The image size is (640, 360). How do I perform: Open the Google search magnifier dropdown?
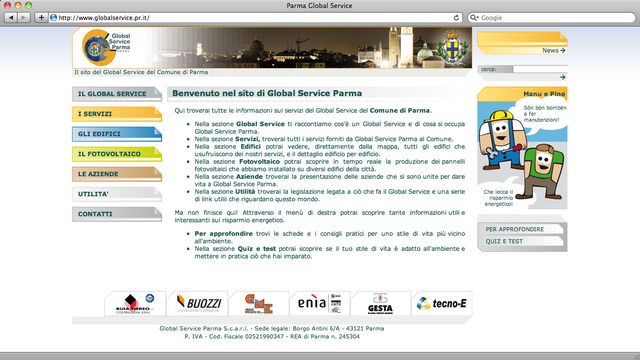(x=474, y=18)
